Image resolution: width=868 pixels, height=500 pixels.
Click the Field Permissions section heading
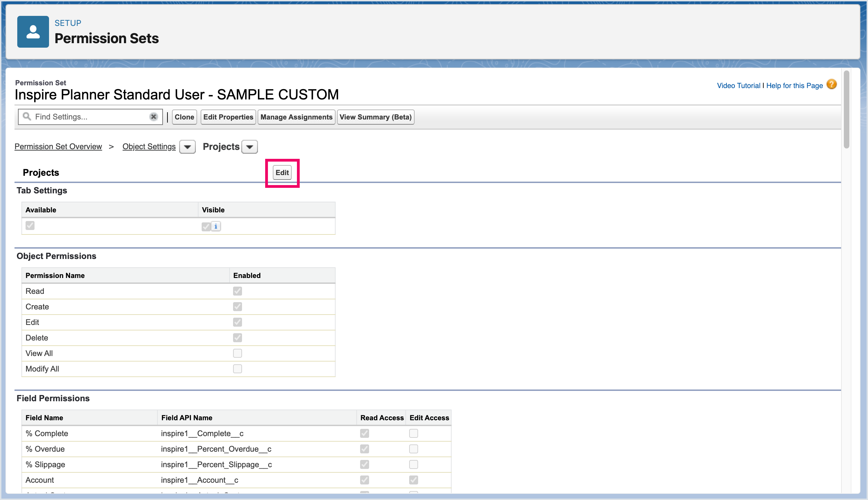[x=53, y=398]
